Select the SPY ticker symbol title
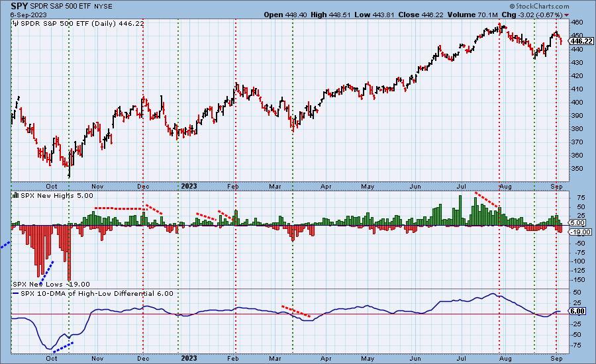The image size is (596, 364). pos(19,6)
